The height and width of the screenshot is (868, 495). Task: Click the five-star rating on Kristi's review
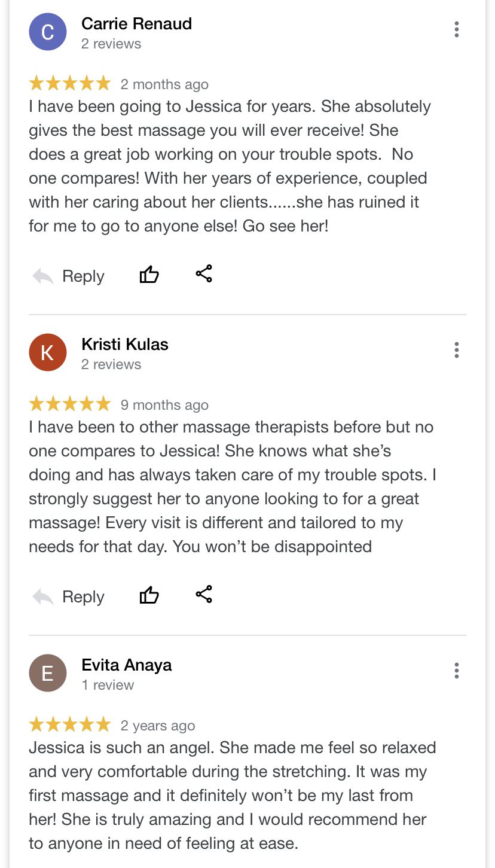(70, 404)
